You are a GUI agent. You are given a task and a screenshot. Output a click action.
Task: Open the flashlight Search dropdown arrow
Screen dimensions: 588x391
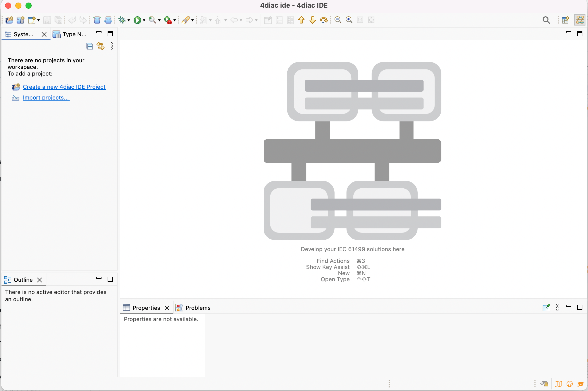(x=193, y=20)
